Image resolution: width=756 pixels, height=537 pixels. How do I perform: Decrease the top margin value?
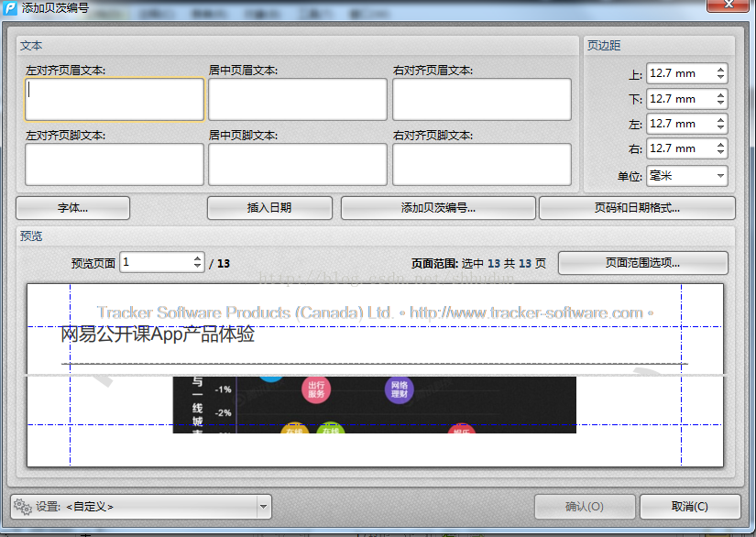coord(720,77)
